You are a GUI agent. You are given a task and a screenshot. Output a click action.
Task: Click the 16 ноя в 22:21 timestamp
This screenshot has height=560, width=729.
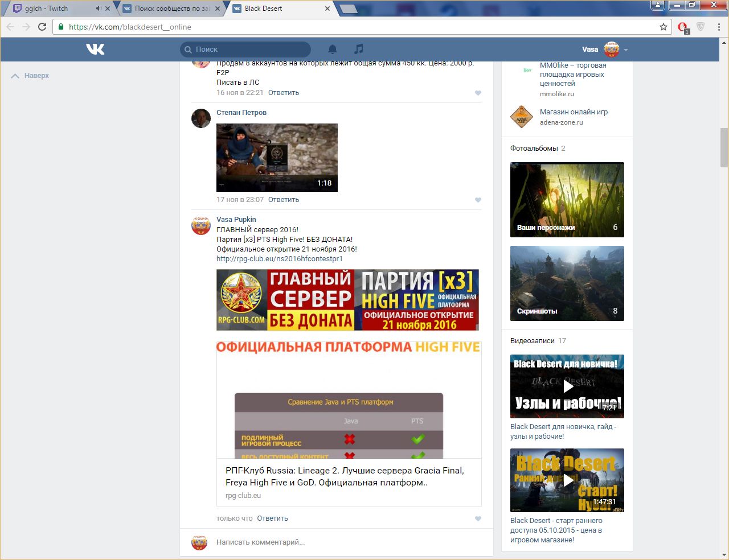[x=240, y=93]
